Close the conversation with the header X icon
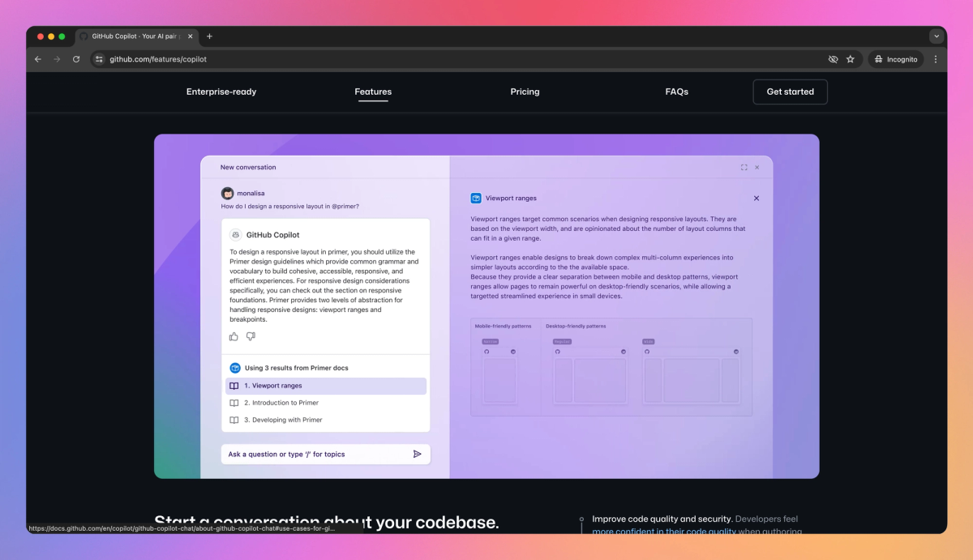 [x=757, y=168]
